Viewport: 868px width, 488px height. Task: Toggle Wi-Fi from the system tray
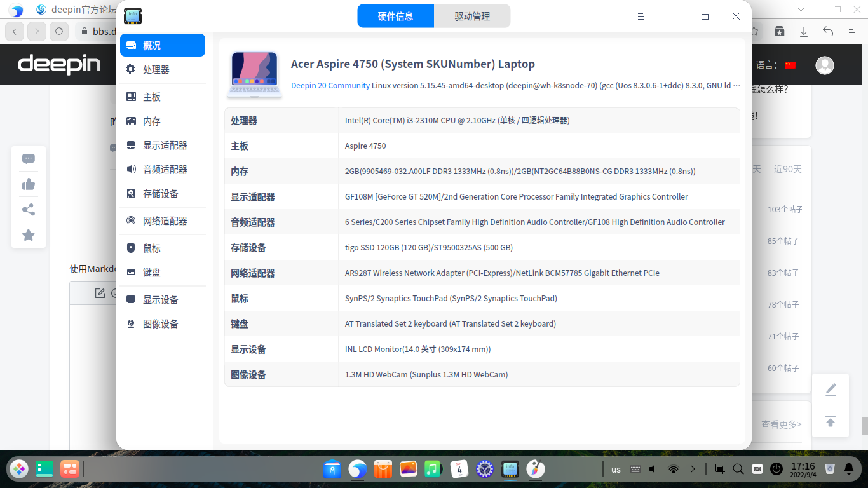click(x=673, y=469)
